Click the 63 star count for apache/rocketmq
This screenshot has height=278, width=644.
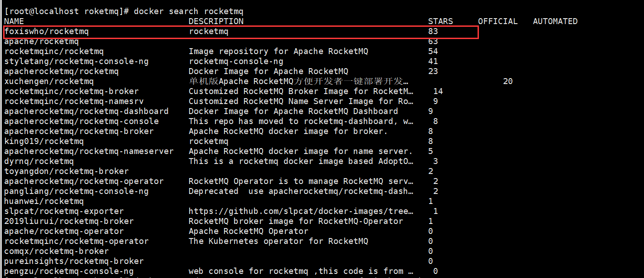(x=433, y=41)
